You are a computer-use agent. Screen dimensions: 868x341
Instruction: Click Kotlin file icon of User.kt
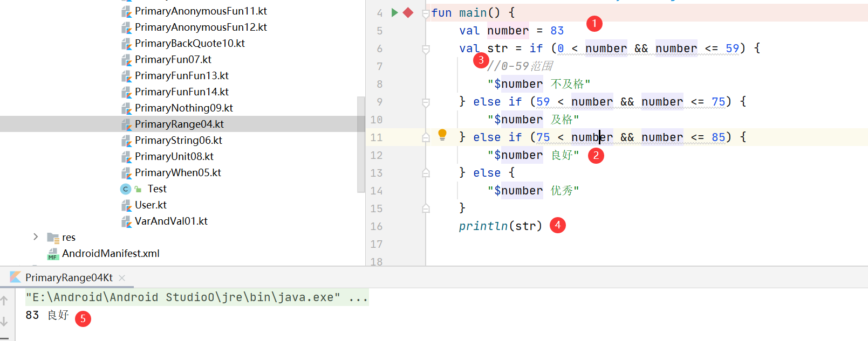[x=126, y=205]
